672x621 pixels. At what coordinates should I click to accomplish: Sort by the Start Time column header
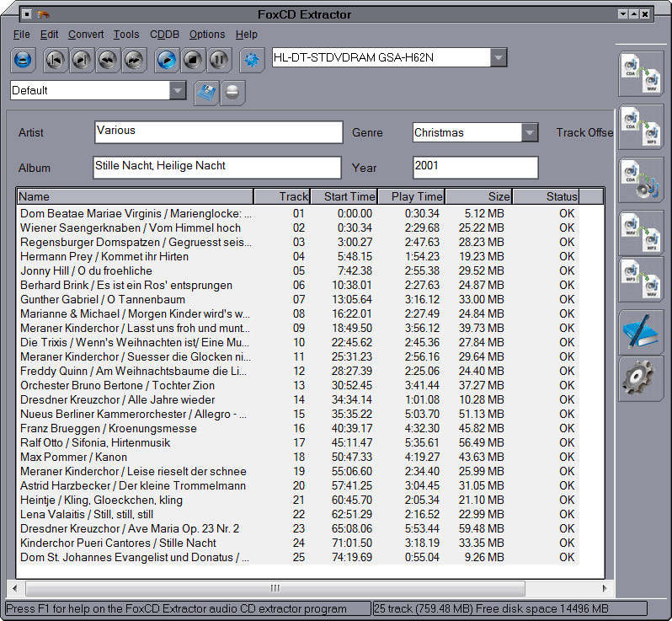click(344, 196)
